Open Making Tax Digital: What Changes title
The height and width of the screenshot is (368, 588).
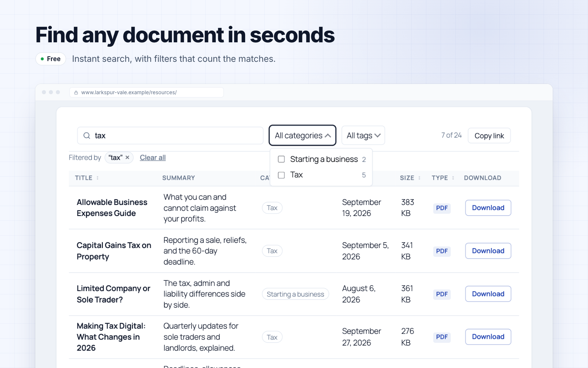tap(111, 337)
